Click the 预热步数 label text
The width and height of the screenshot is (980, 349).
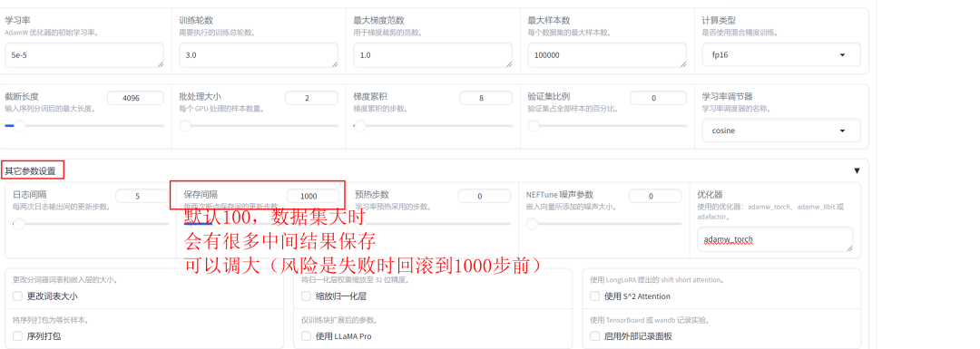tap(372, 194)
